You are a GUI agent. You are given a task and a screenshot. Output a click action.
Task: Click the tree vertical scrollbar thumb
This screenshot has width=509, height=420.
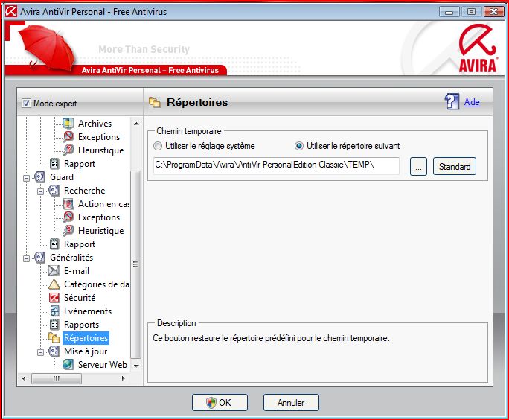[x=136, y=264]
